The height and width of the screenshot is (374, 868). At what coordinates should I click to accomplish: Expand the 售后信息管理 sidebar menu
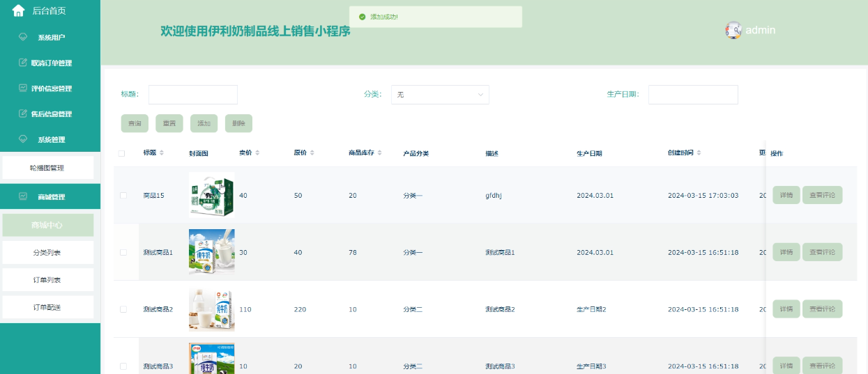(x=50, y=114)
